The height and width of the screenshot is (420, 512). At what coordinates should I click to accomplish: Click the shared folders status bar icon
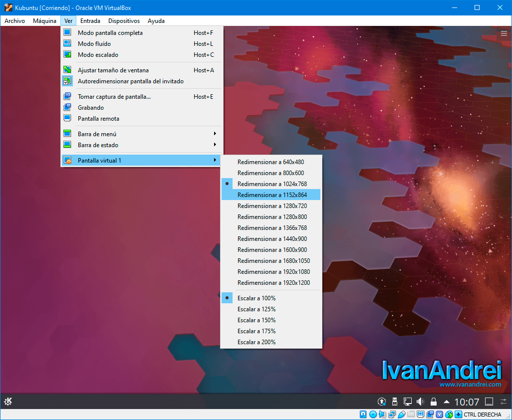pos(411,415)
